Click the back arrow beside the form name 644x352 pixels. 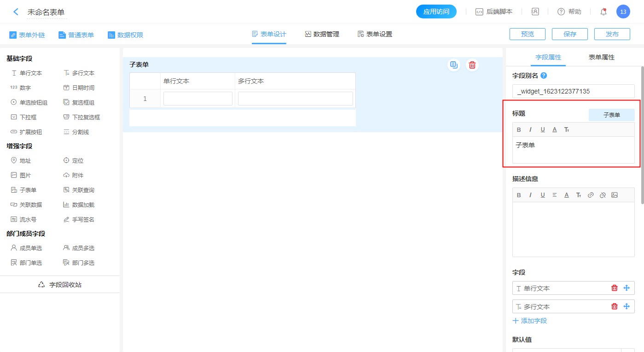(x=16, y=12)
